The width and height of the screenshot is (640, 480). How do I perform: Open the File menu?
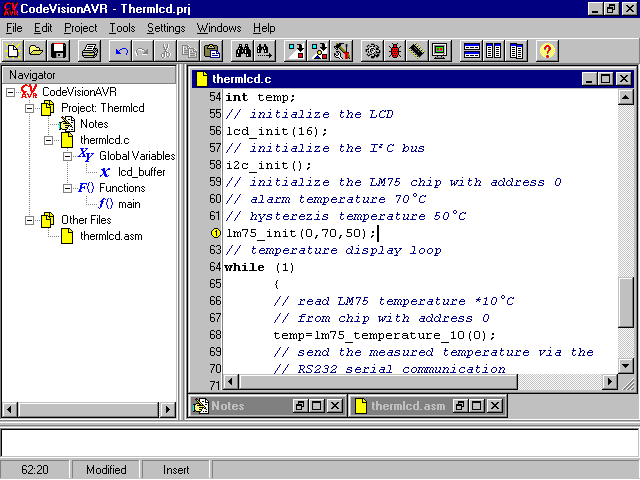(x=14, y=28)
